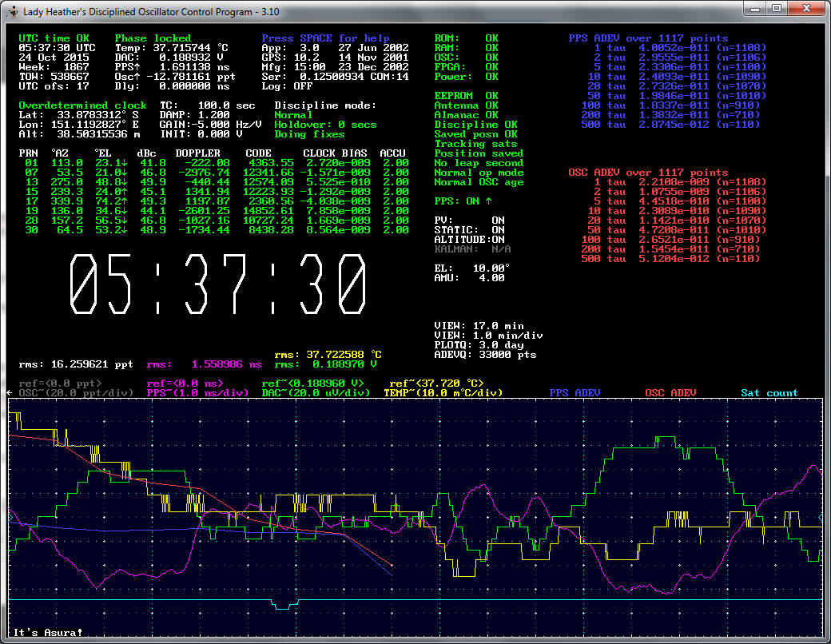This screenshot has width=831, height=644.
Task: Click the VIEW 17.0 min setting
Action: point(479,326)
